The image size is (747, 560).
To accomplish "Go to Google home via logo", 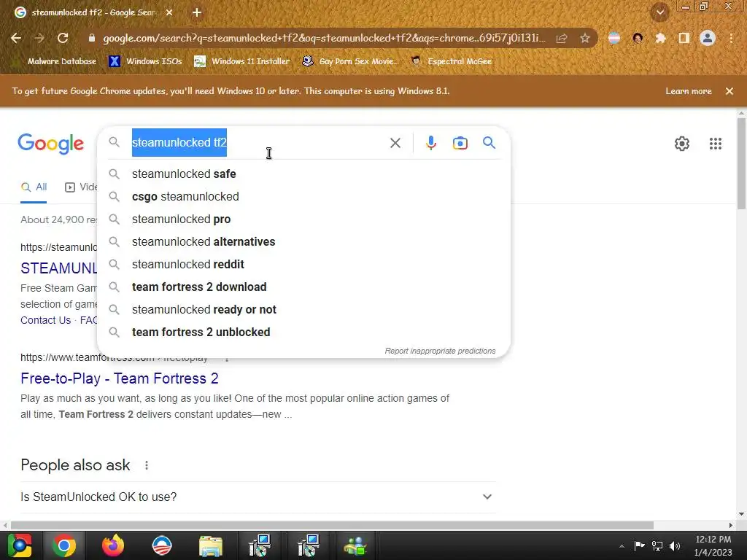I will coord(50,144).
